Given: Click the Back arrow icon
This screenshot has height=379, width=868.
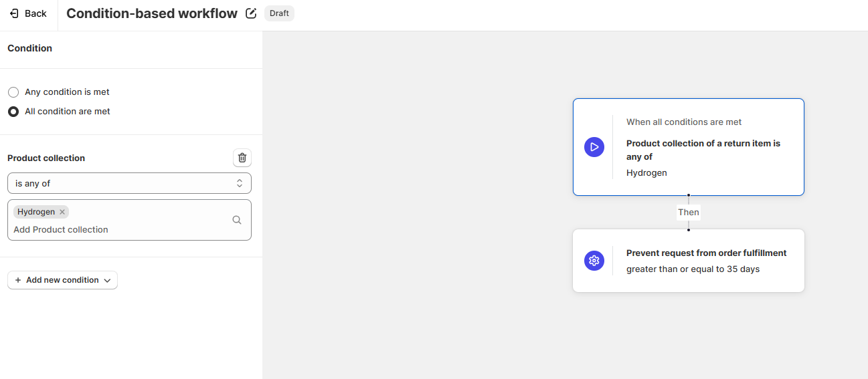Looking at the screenshot, I should [x=15, y=13].
